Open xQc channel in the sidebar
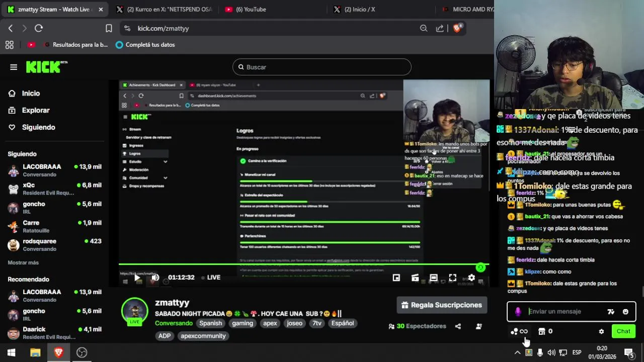This screenshot has width=644, height=362. click(x=54, y=189)
